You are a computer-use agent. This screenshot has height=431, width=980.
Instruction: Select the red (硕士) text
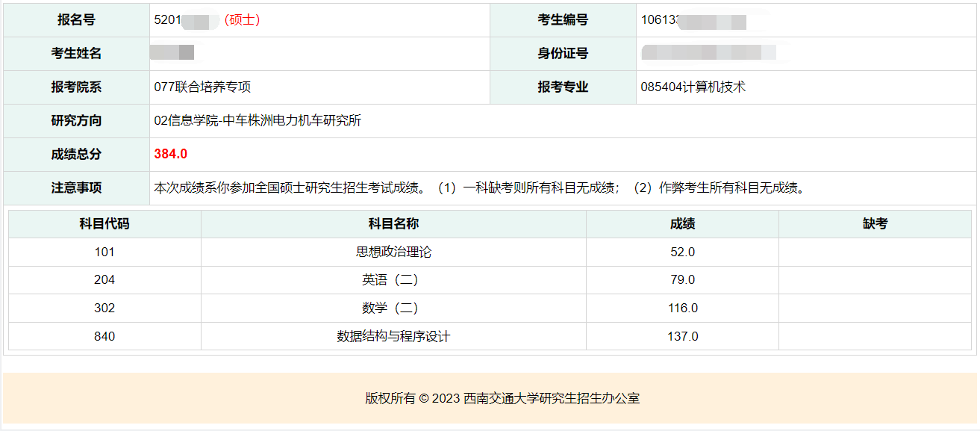click(242, 20)
